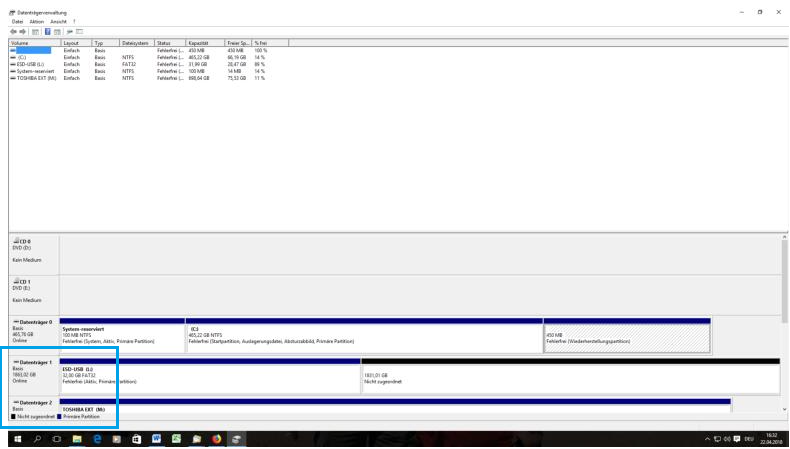Open the clock showing 22.04.2018

pos(771,439)
